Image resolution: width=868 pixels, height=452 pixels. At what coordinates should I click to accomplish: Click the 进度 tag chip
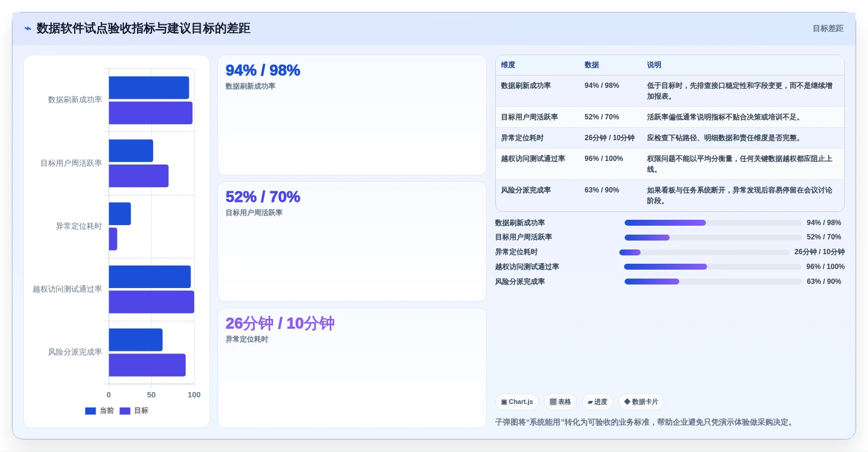597,402
